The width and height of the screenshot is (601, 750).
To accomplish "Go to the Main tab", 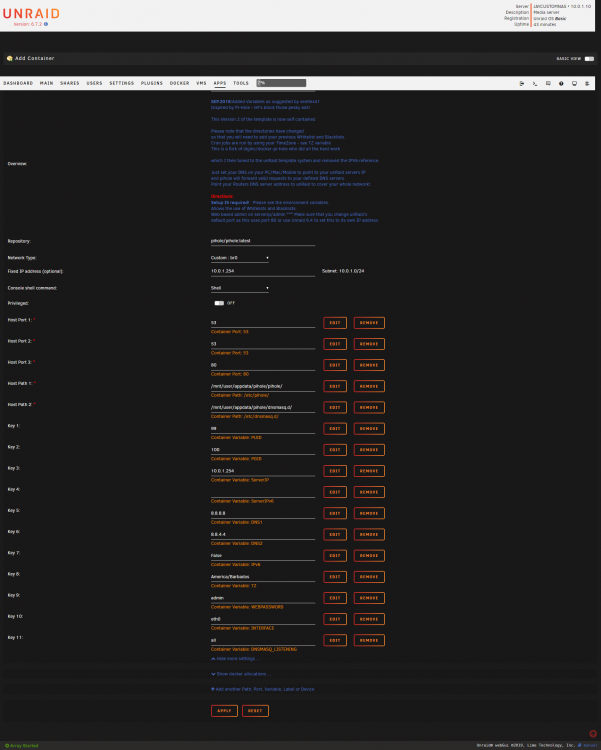I will coord(46,83).
